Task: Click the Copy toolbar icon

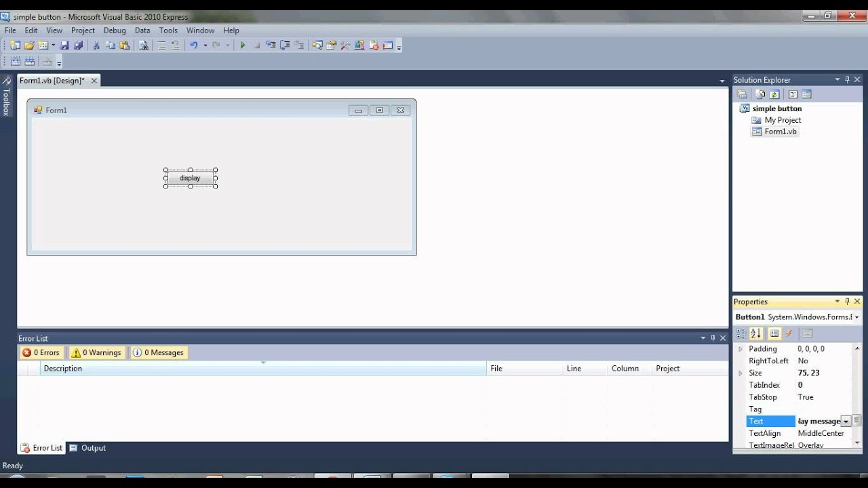Action: (111, 45)
